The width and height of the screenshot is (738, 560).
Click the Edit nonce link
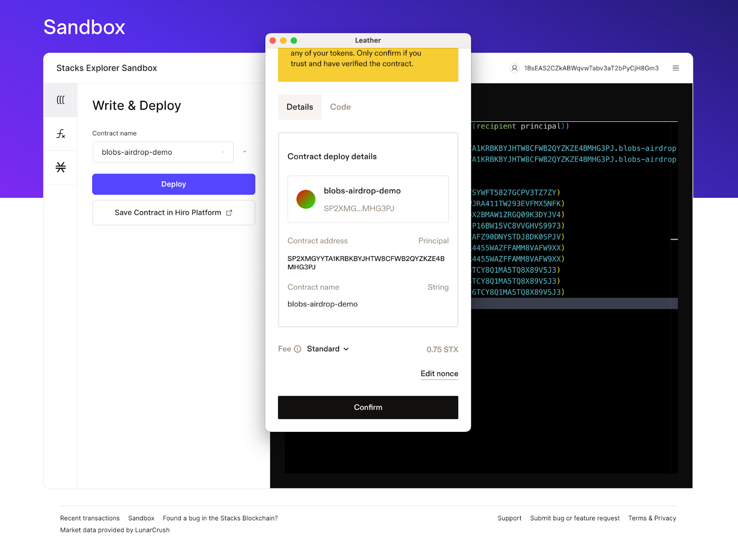coord(439,374)
